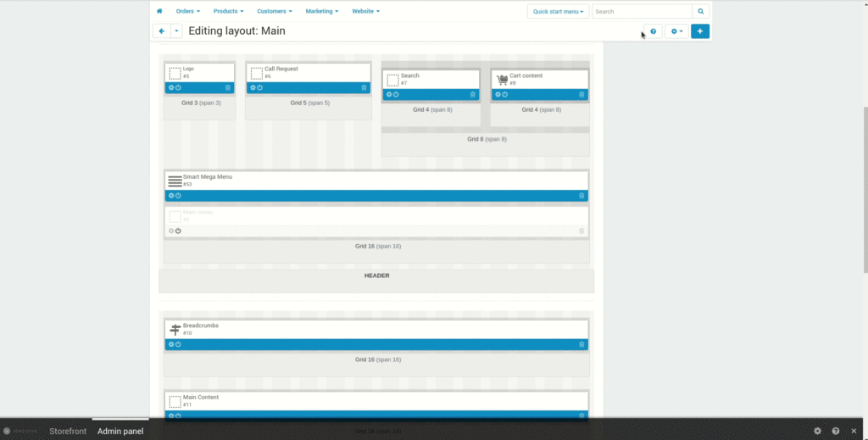This screenshot has width=868, height=440.
Task: Switch to the Storefront tab
Action: [68, 431]
